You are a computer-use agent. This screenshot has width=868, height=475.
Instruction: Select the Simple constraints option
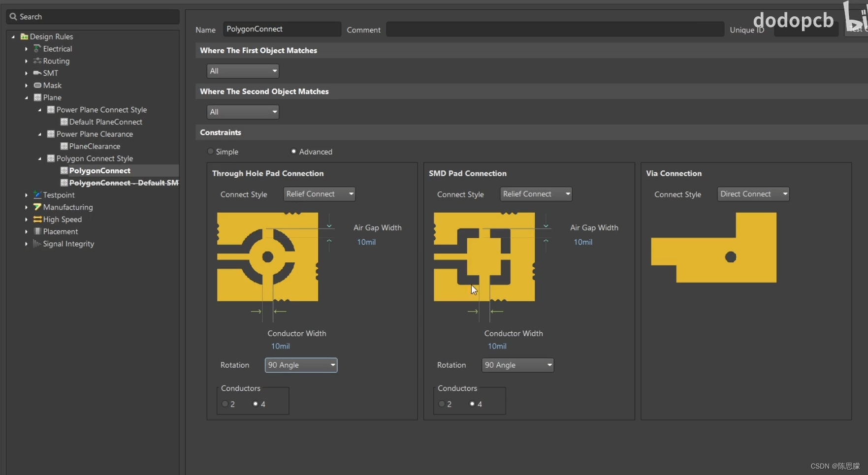211,152
